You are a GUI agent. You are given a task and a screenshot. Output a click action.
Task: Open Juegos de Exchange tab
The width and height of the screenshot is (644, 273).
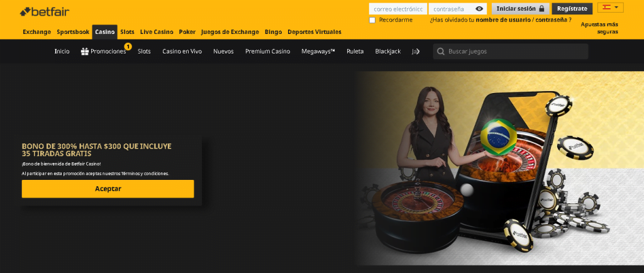(x=230, y=32)
